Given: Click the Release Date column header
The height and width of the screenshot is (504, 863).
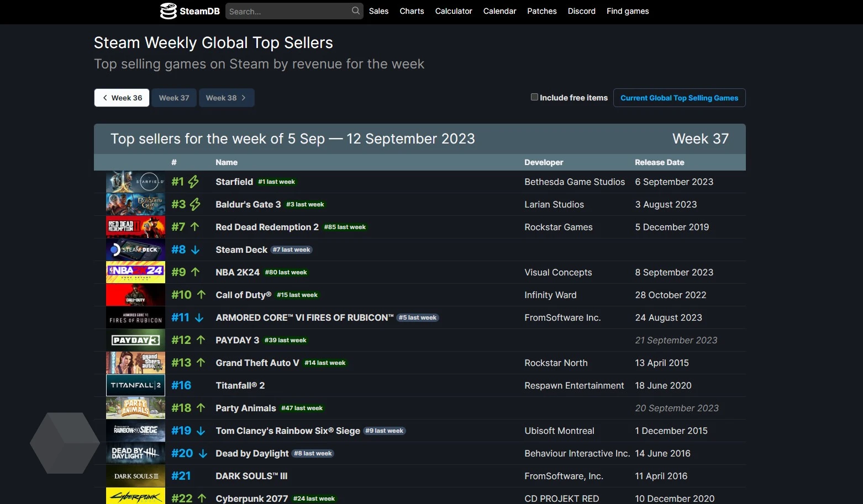Looking at the screenshot, I should tap(660, 162).
